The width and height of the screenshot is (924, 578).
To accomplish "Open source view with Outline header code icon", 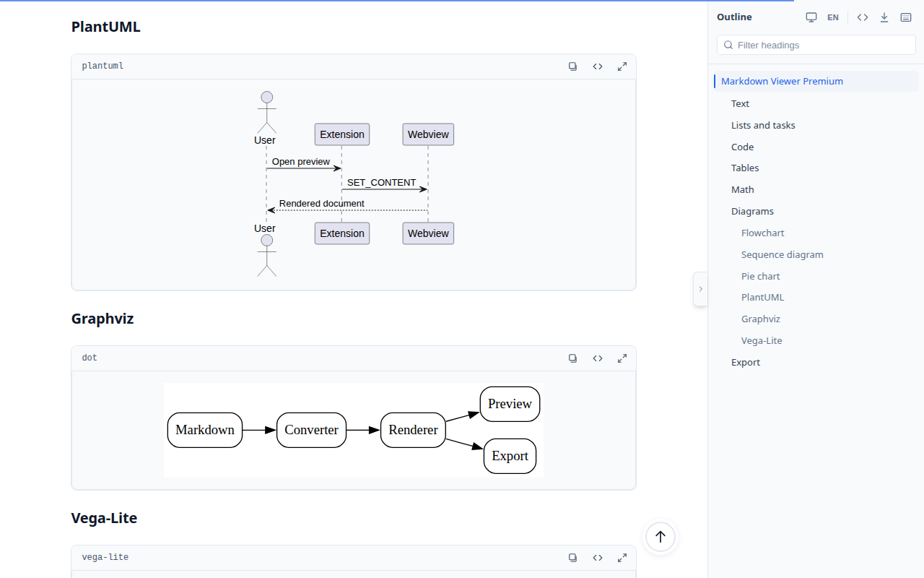I will click(x=863, y=17).
